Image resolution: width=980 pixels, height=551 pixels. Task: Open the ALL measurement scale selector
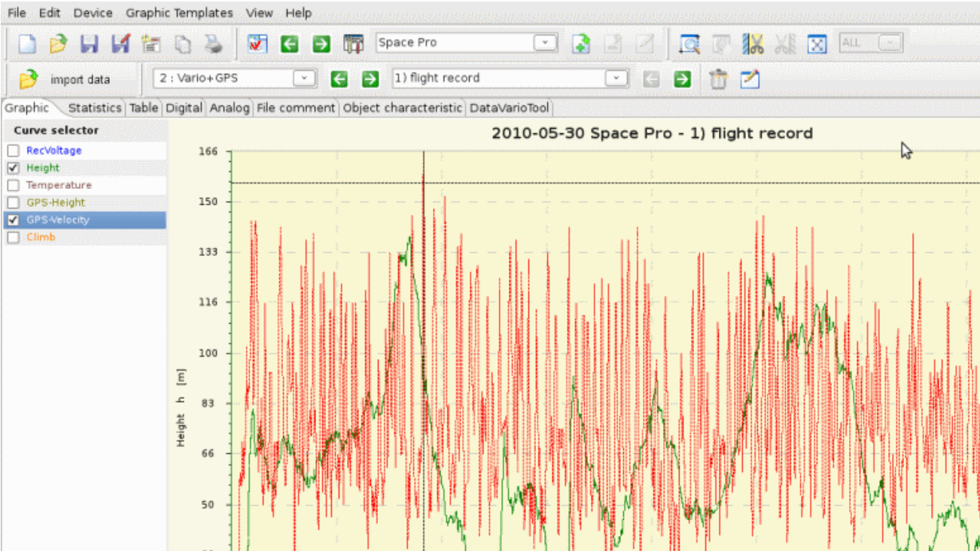(890, 43)
